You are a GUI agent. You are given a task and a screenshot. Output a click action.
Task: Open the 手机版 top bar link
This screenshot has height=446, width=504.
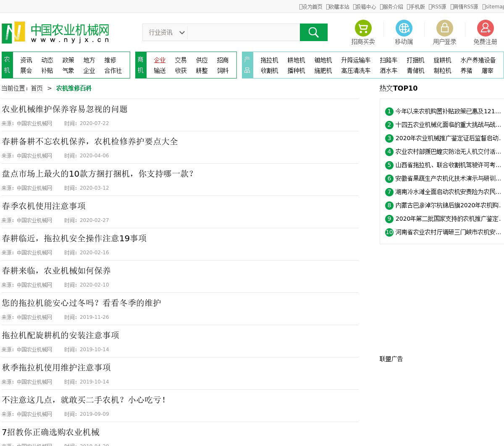coord(417,7)
